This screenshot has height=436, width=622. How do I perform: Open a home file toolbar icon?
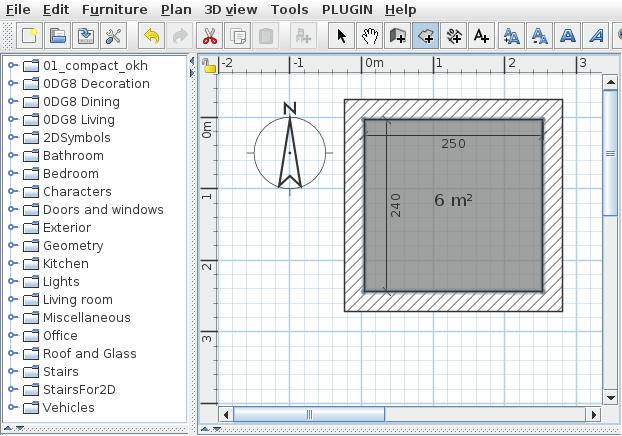point(58,36)
